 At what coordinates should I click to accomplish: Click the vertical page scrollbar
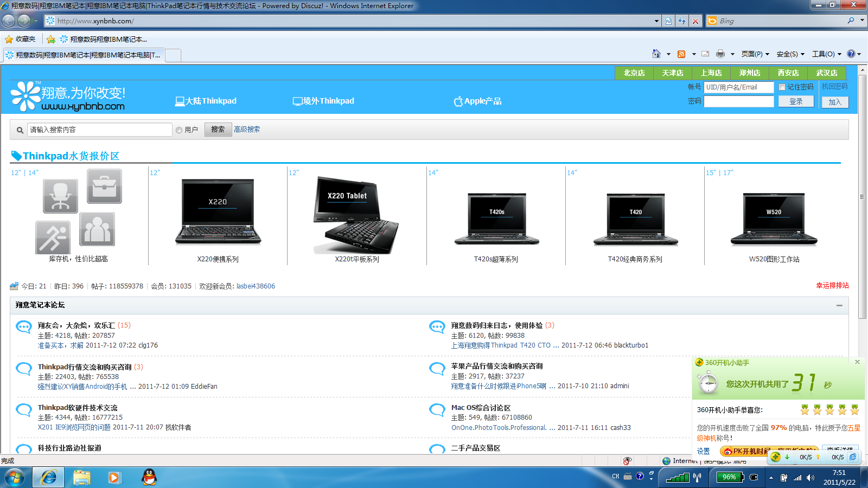[x=862, y=197]
